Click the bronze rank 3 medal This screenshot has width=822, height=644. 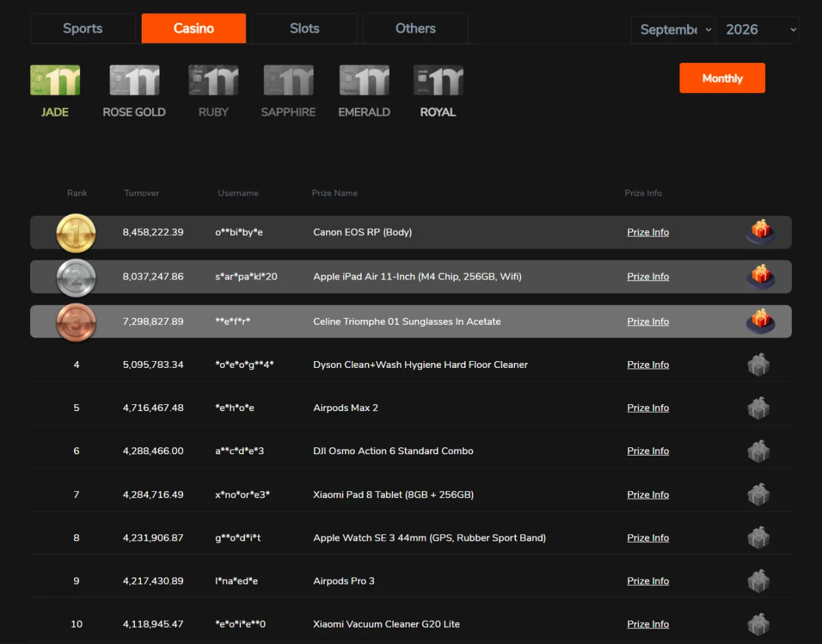coord(76,322)
